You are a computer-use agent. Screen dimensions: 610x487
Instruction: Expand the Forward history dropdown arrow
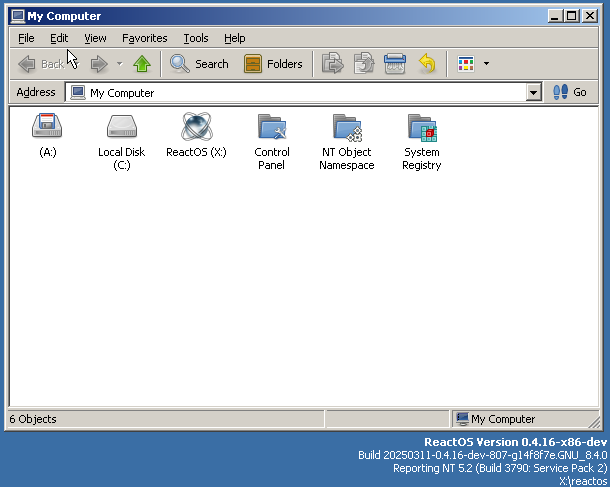click(x=120, y=63)
